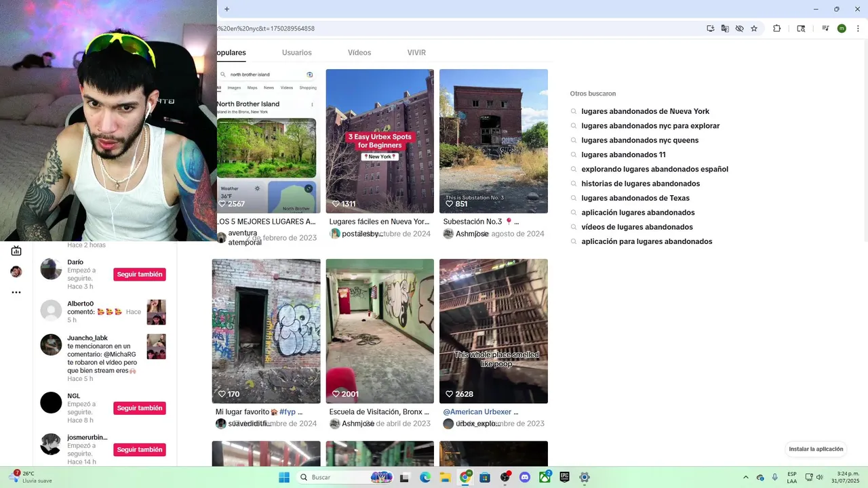Follow josmerurbin back with Seguir también
The height and width of the screenshot is (488, 868).
point(140,449)
